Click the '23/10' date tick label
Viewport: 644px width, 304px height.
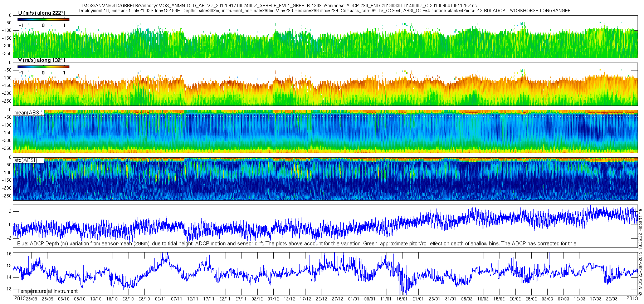click(128, 299)
